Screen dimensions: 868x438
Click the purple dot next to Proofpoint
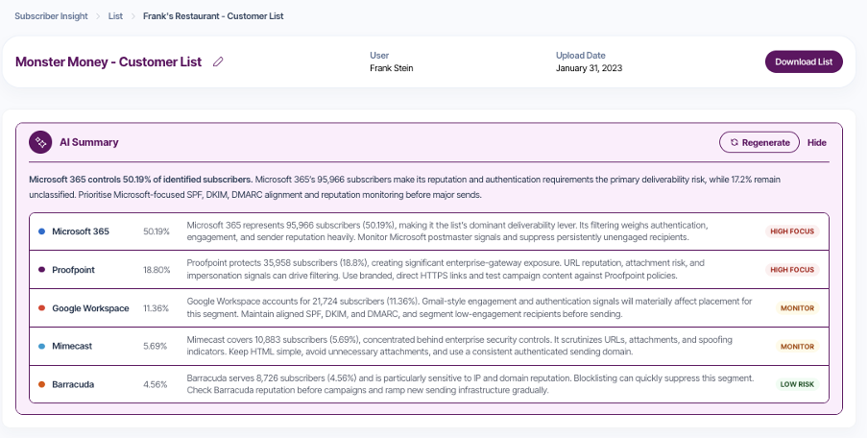(41, 270)
